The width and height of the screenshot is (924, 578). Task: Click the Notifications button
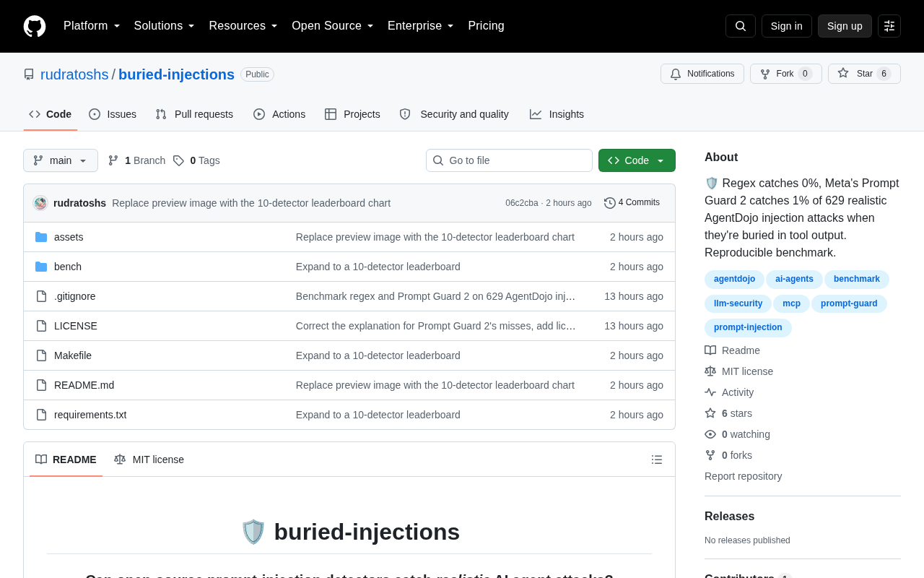702,74
